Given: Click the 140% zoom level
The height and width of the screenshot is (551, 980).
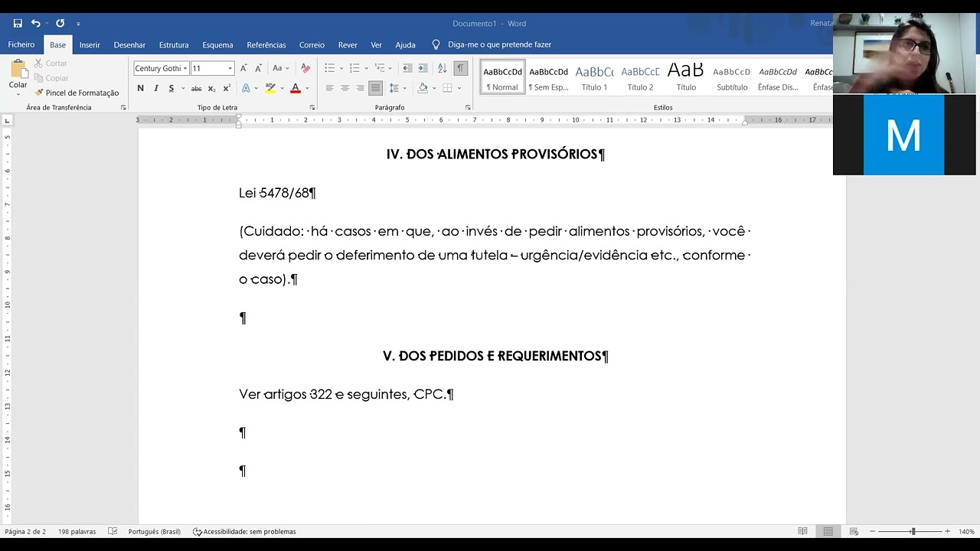Looking at the screenshot, I should (x=966, y=531).
